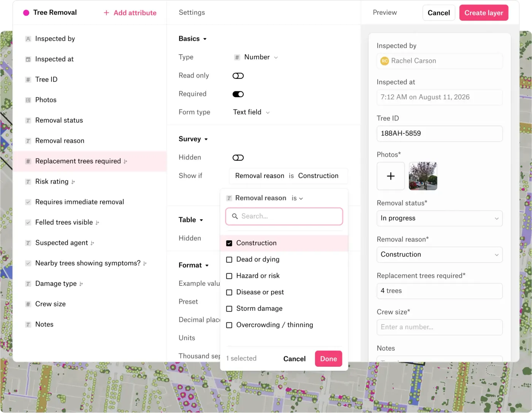The image size is (532, 413).
Task: Click the conditional icon after Nearby trees showing symptoms
Action: [145, 263]
